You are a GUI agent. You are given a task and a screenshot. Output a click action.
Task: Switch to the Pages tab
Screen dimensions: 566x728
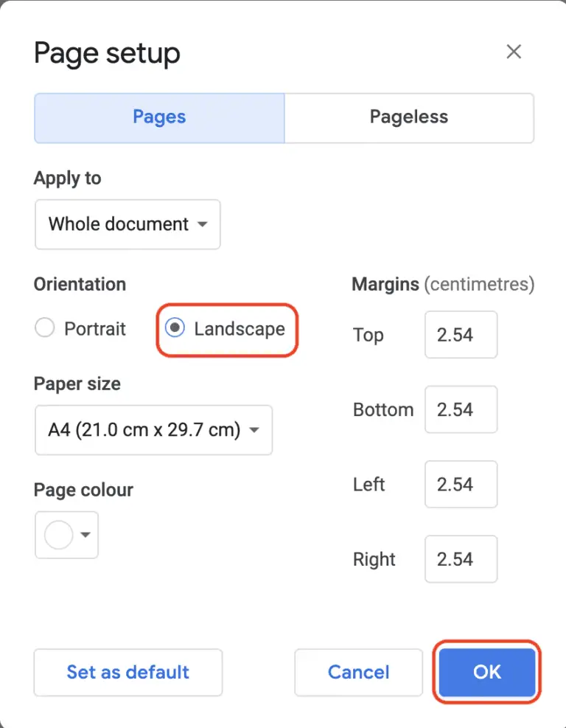pyautogui.click(x=158, y=118)
